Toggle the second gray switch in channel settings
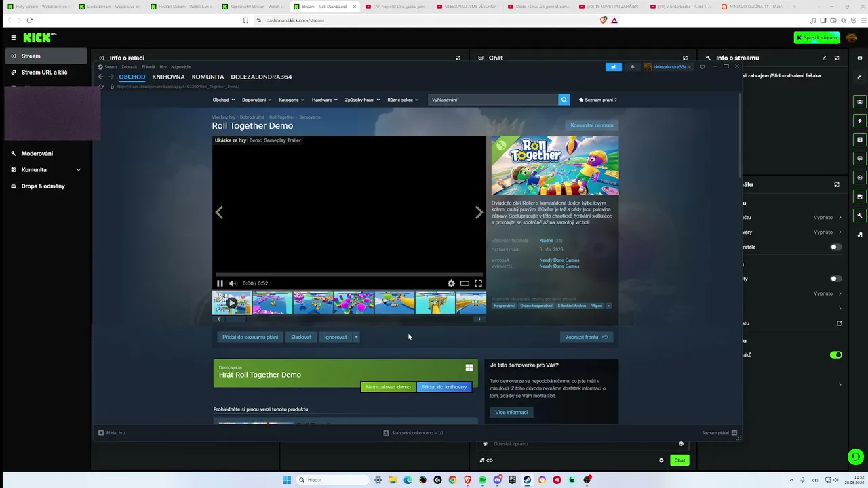This screenshot has width=868, height=488. point(836,279)
